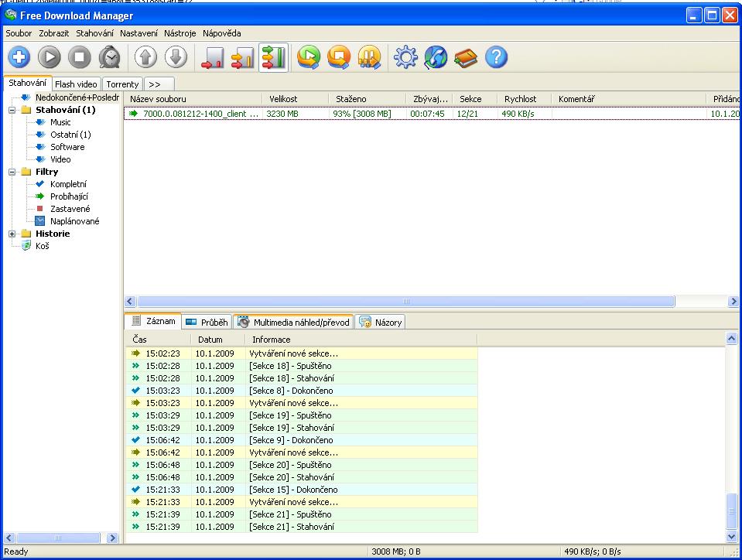
Task: Open the alarm clock Schedule icon
Action: pyautogui.click(x=109, y=57)
